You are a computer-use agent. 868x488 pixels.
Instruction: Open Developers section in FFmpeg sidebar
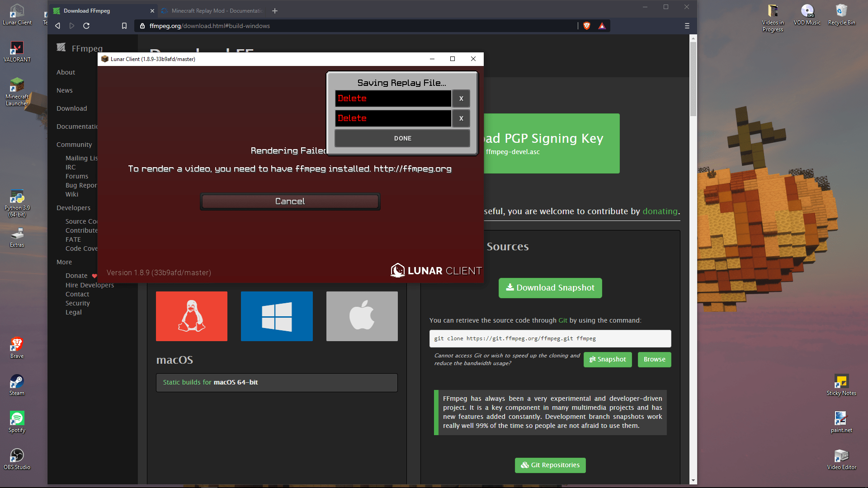pos(73,208)
